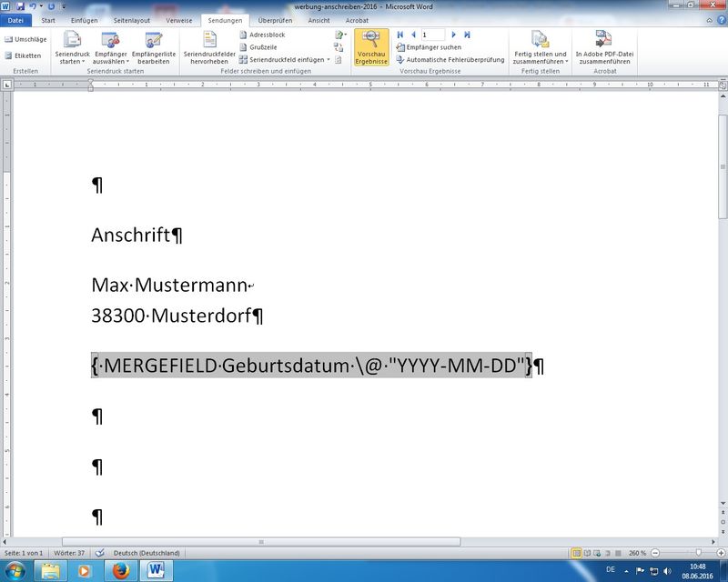Open the Undo history dropdown
728x582 pixels.
[41, 6]
